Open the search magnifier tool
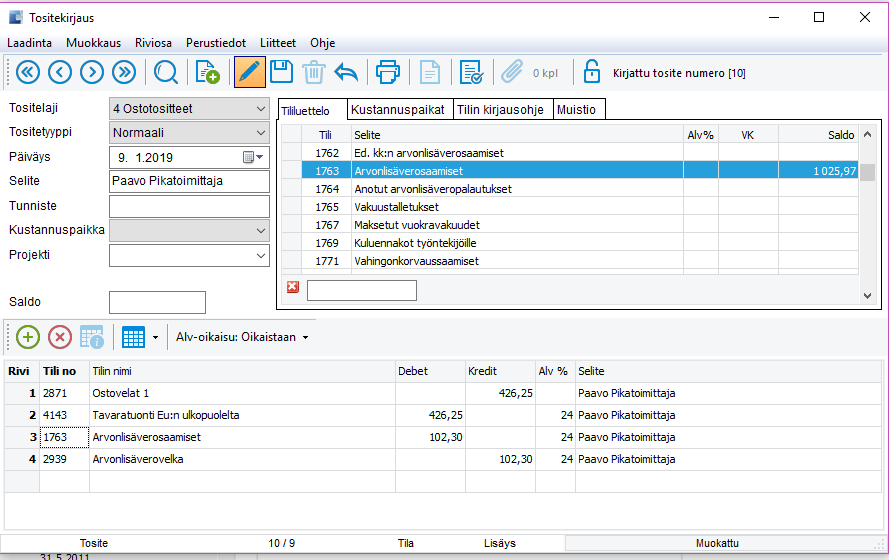The image size is (889, 560). point(165,72)
